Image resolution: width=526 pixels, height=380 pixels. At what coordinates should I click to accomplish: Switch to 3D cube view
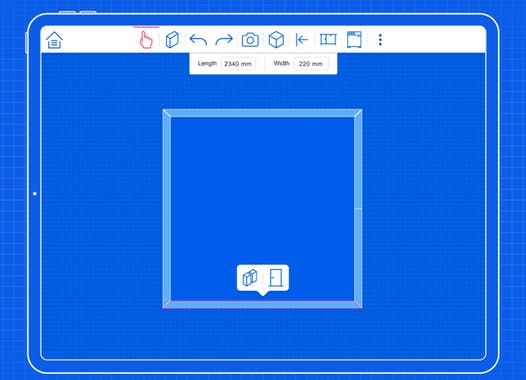coord(276,40)
